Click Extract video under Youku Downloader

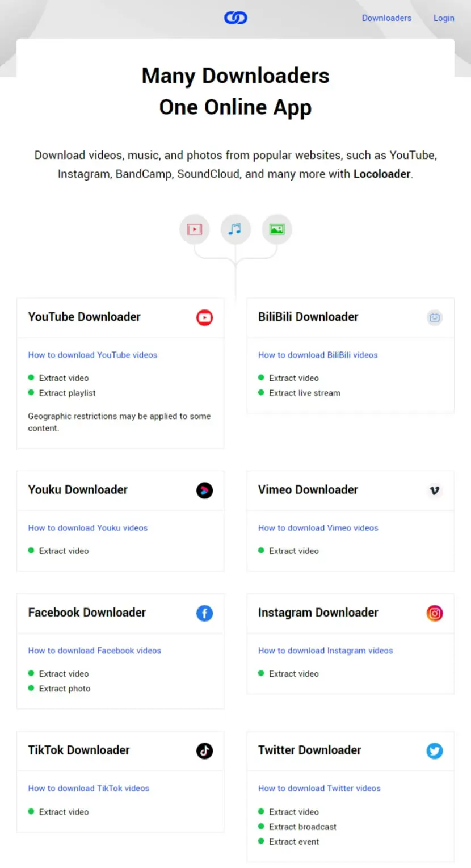coord(64,551)
